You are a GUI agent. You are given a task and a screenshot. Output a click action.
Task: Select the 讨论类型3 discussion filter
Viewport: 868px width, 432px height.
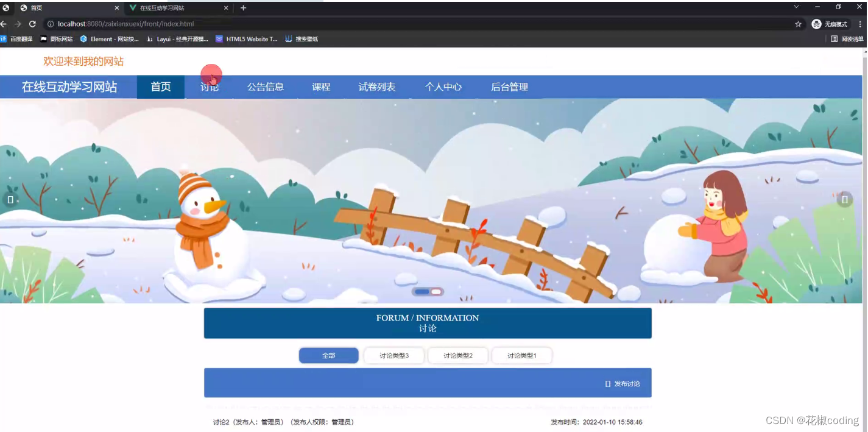click(x=393, y=355)
